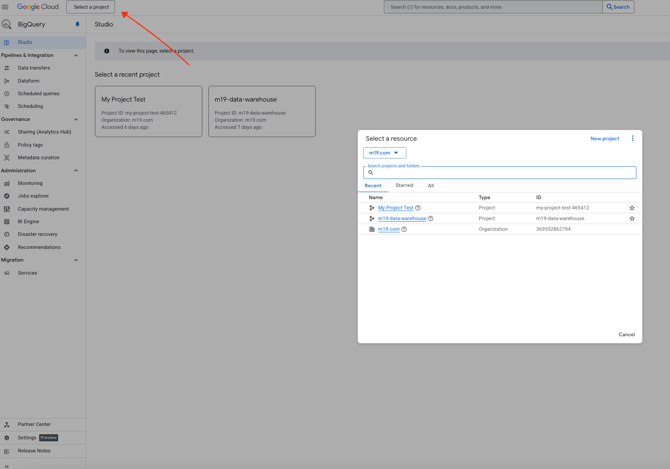The image size is (670, 469).
Task: Click the Release Notes icon
Action: [6, 451]
